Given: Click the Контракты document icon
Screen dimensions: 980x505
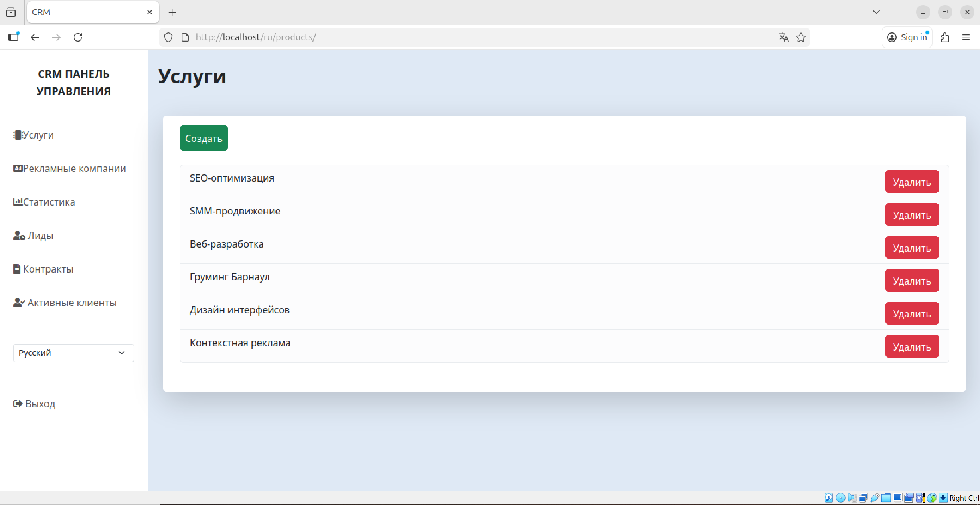Looking at the screenshot, I should 17,269.
